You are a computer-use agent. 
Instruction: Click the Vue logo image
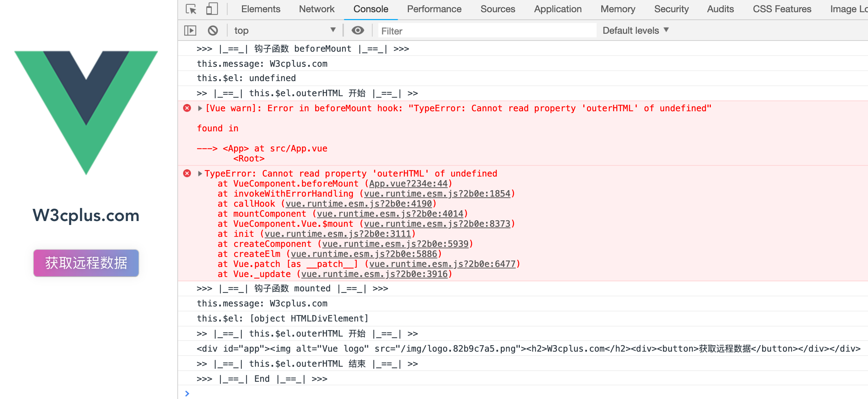[86, 113]
